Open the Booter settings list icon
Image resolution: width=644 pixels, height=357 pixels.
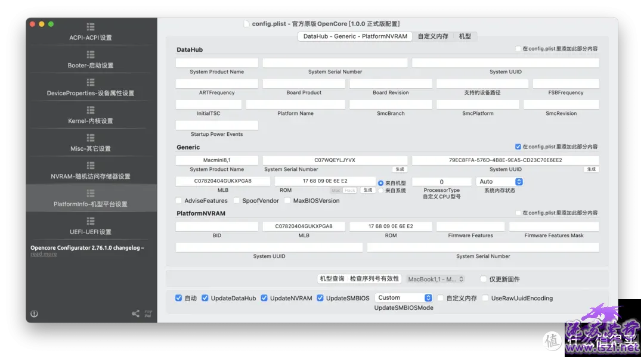point(91,55)
